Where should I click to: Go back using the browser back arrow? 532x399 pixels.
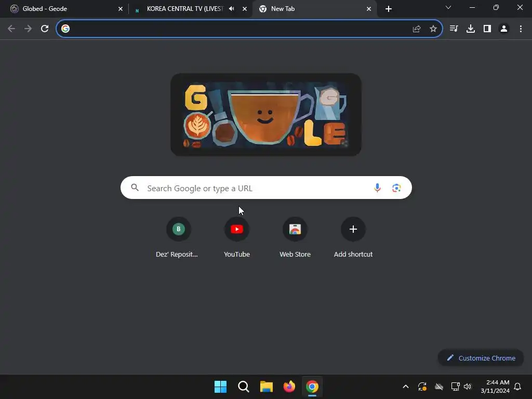click(x=11, y=29)
